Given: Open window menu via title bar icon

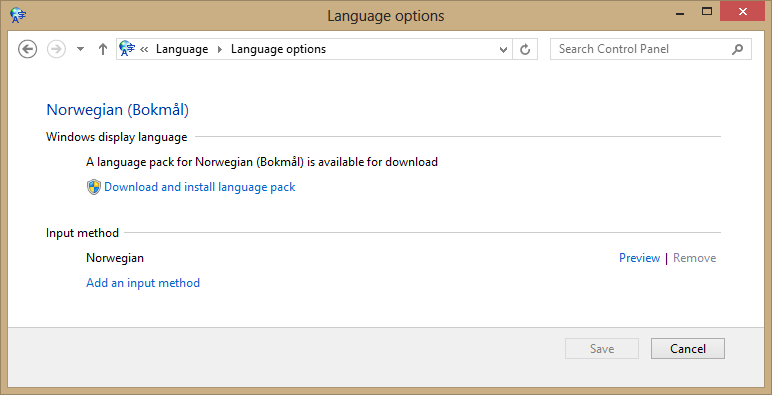Looking at the screenshot, I should point(18,15).
